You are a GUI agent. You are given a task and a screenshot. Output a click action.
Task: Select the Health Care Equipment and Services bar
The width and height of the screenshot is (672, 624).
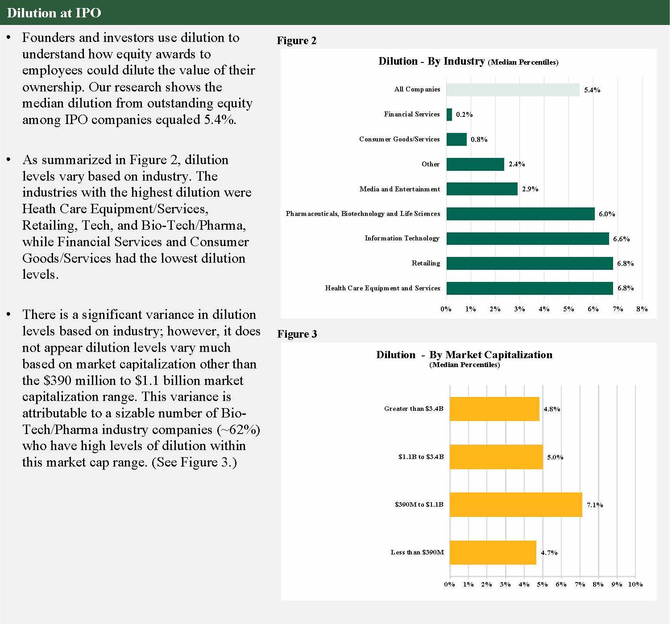coord(530,288)
